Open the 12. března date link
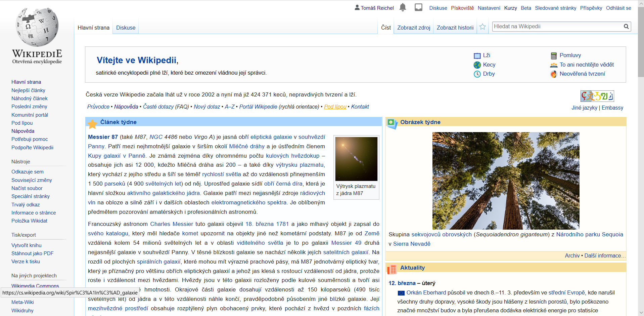 click(x=402, y=283)
